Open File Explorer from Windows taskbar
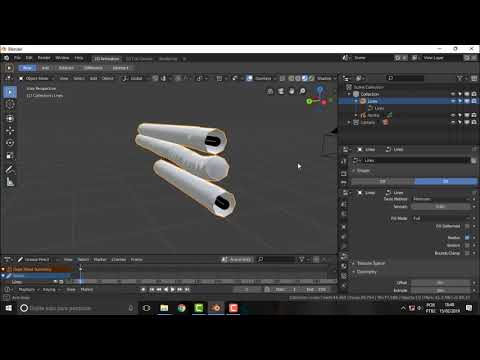The height and width of the screenshot is (360, 480). point(164,308)
